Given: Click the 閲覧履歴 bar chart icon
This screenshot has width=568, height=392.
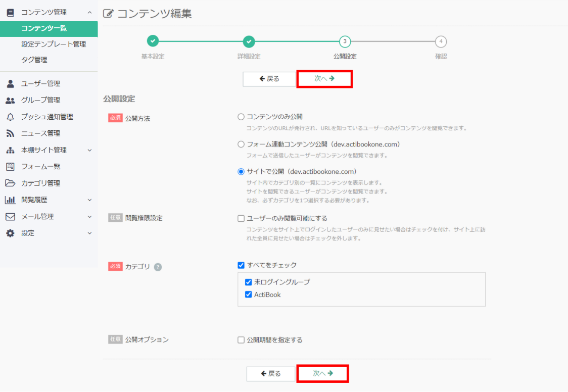Looking at the screenshot, I should 10,200.
